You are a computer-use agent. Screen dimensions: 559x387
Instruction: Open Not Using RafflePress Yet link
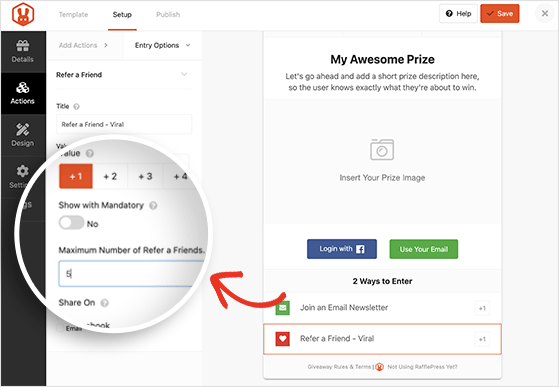(422, 367)
